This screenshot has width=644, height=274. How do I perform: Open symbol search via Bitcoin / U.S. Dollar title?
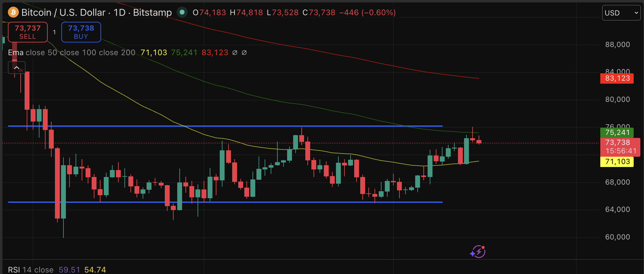click(x=64, y=12)
